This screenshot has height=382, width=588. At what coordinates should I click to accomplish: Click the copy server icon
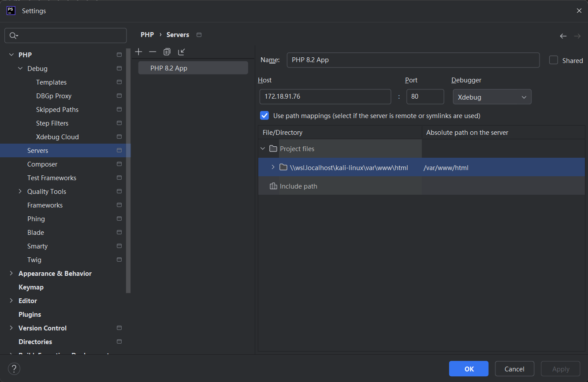click(167, 52)
